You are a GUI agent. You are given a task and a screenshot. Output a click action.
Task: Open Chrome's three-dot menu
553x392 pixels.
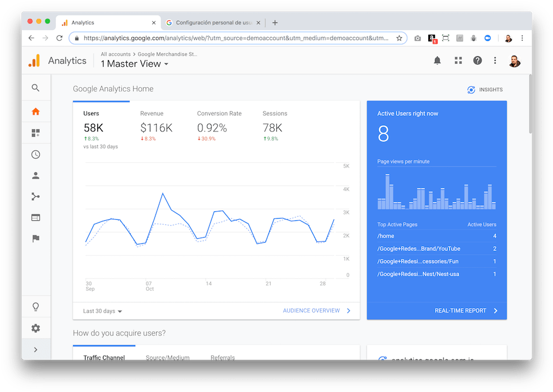pyautogui.click(x=522, y=38)
